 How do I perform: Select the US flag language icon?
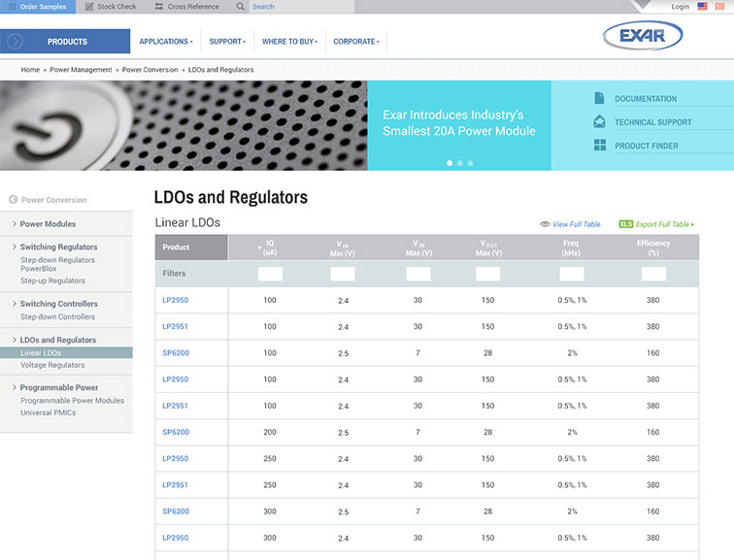click(x=703, y=7)
